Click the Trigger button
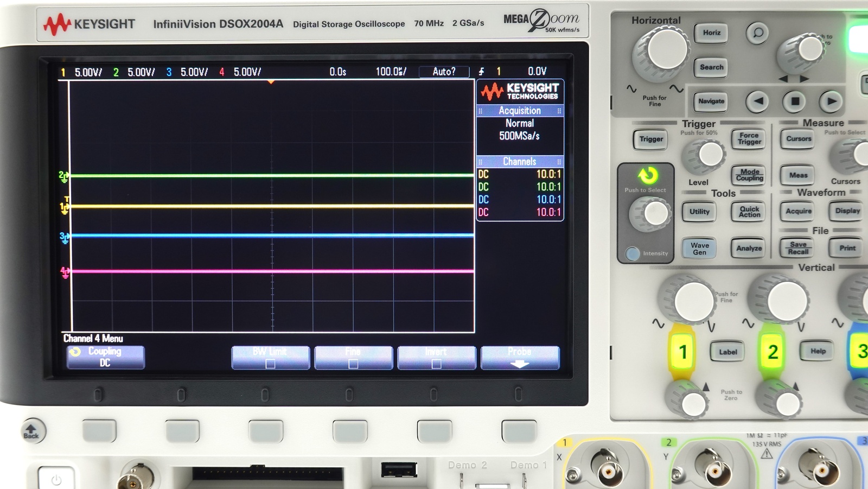This screenshot has width=868, height=489. 651,139
